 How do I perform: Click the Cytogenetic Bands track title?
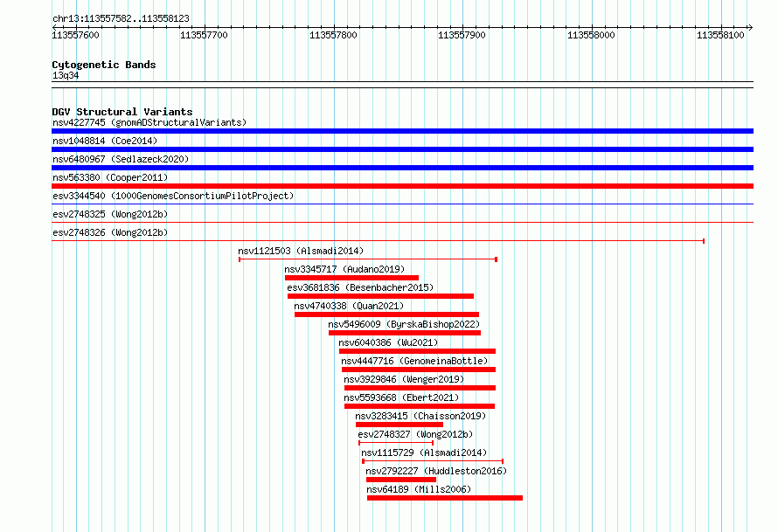[104, 65]
